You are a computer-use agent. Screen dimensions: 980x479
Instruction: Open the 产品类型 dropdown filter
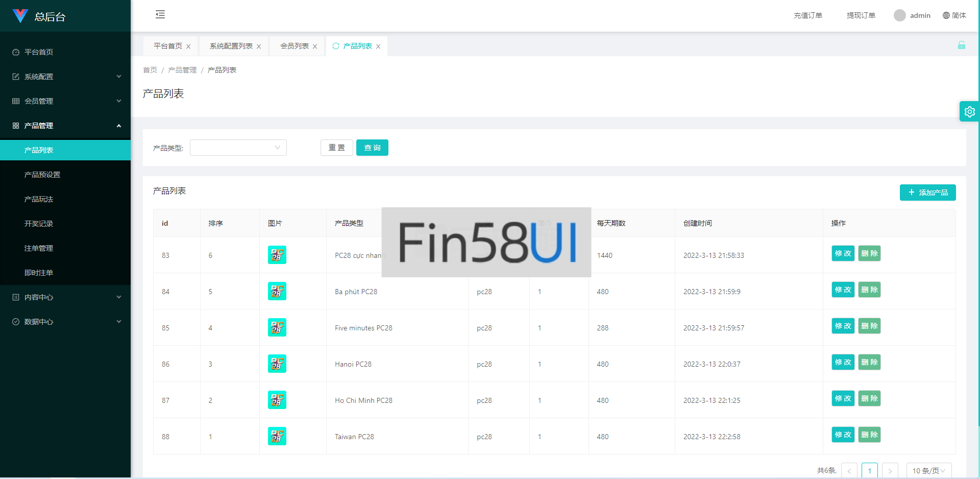(x=238, y=148)
